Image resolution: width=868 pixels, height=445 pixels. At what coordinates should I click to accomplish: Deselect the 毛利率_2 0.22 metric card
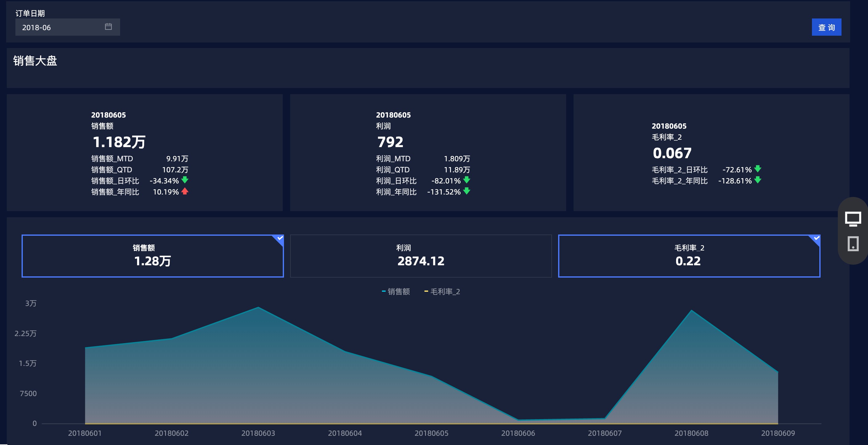[x=689, y=256]
